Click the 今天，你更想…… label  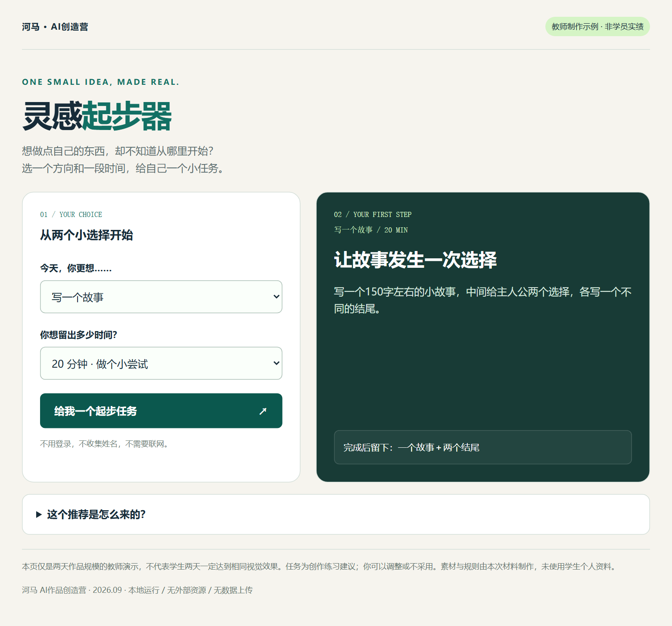tap(76, 268)
